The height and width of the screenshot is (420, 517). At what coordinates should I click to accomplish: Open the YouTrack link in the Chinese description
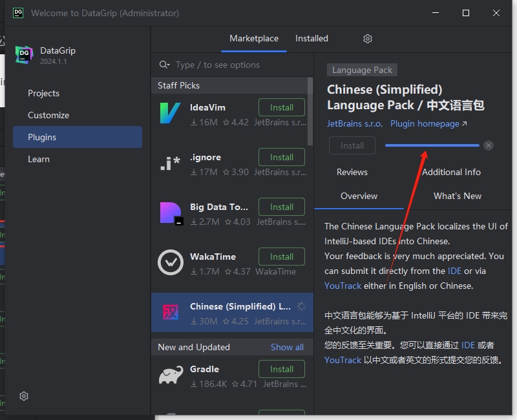(x=343, y=360)
